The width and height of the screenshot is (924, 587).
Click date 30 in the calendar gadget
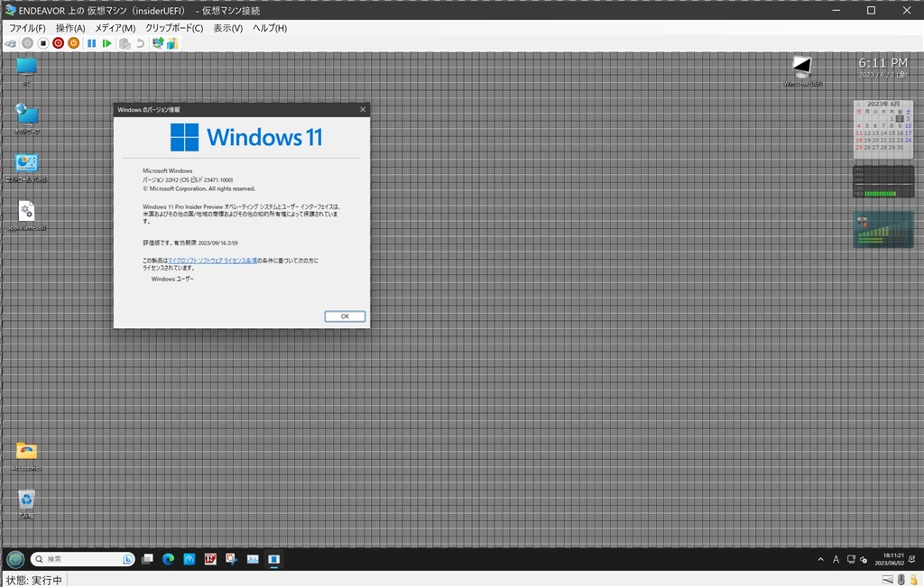(x=900, y=147)
